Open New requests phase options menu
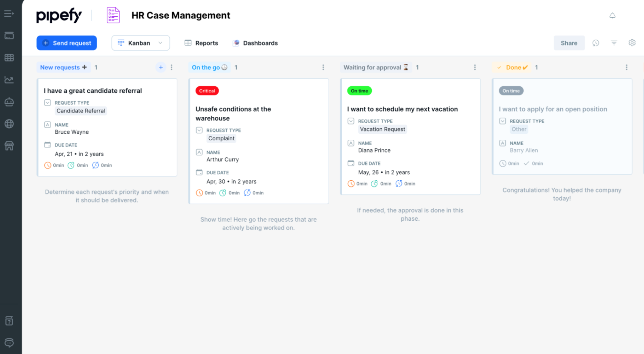This screenshot has width=644, height=354. pyautogui.click(x=171, y=67)
